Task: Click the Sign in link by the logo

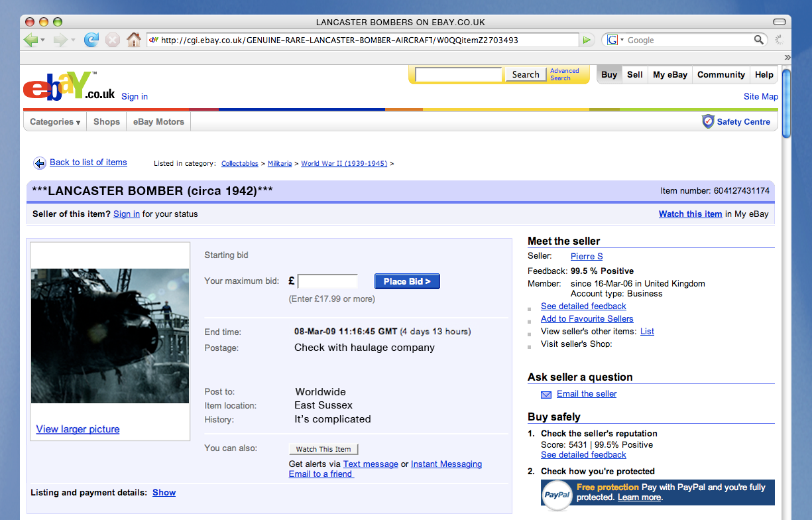Action: coord(135,97)
